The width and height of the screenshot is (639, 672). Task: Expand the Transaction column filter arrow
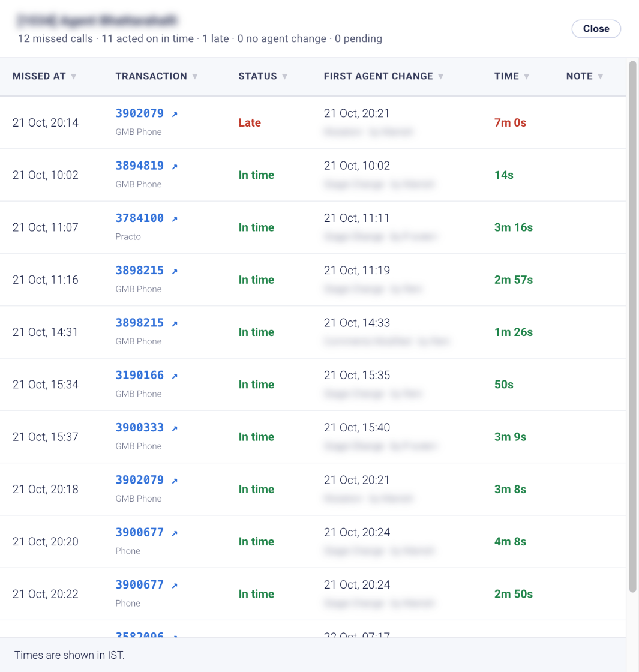click(x=195, y=76)
